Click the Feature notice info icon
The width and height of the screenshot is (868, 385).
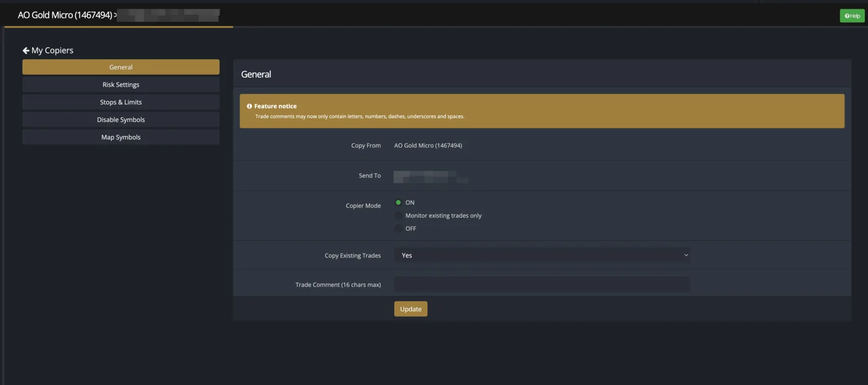[x=250, y=106]
